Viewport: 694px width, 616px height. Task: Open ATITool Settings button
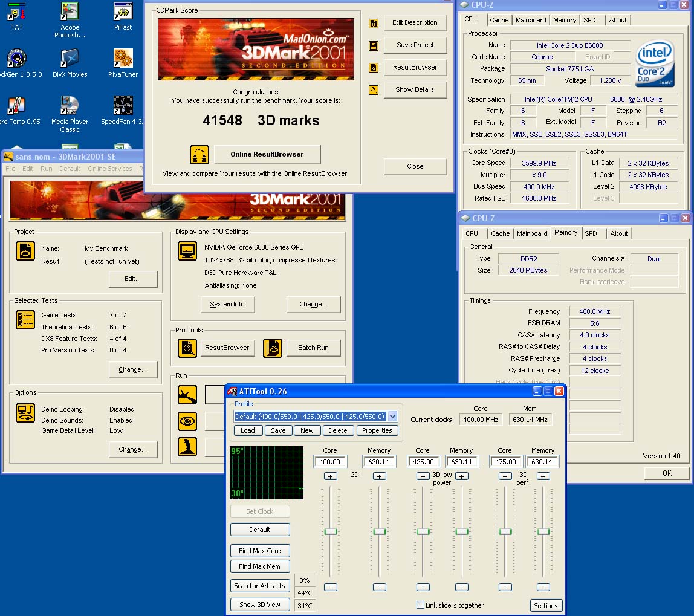click(546, 605)
